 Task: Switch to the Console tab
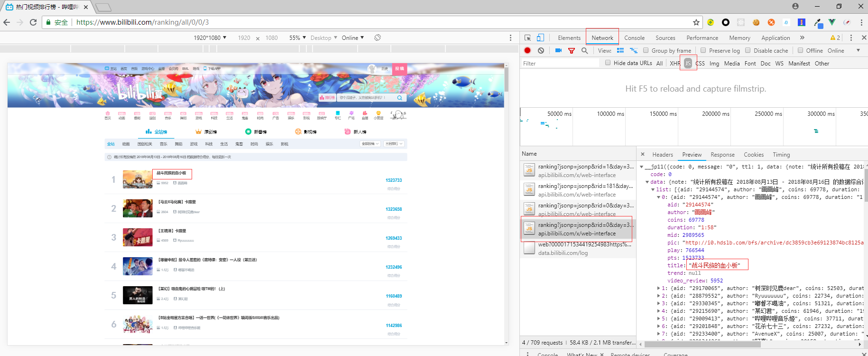(634, 37)
